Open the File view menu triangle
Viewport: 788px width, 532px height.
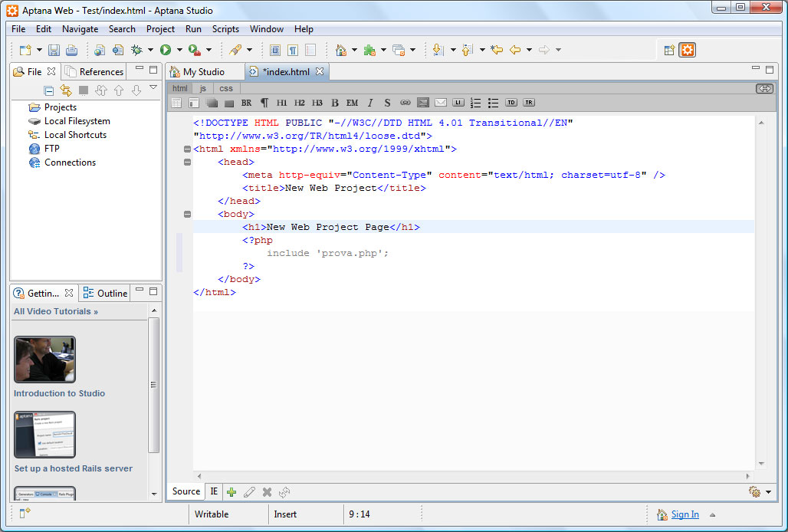point(153,88)
